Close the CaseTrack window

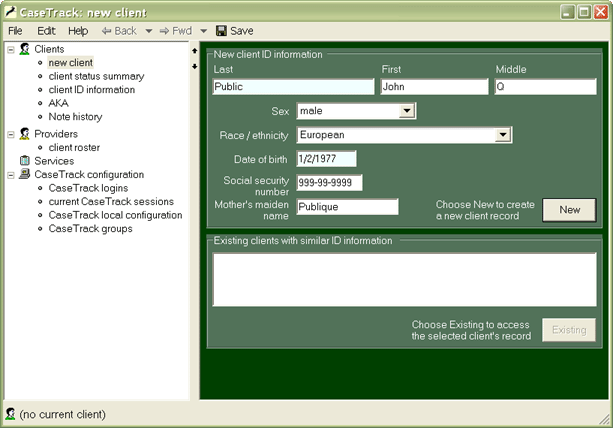[x=601, y=12]
